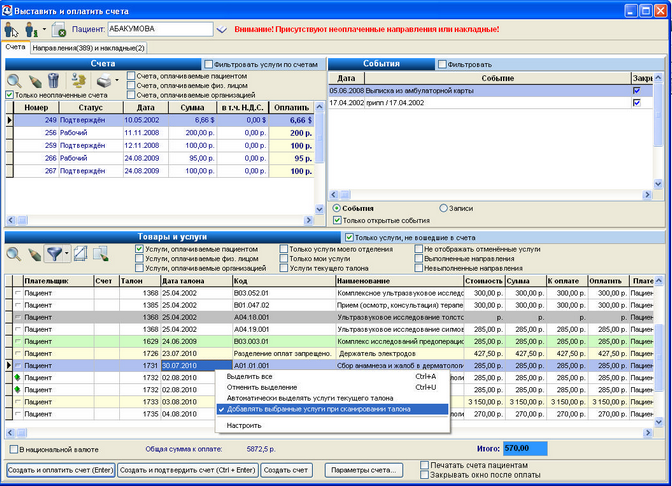672x486 pixels.
Task: Toggle В национальной валюте checkbox
Action: coord(14,449)
